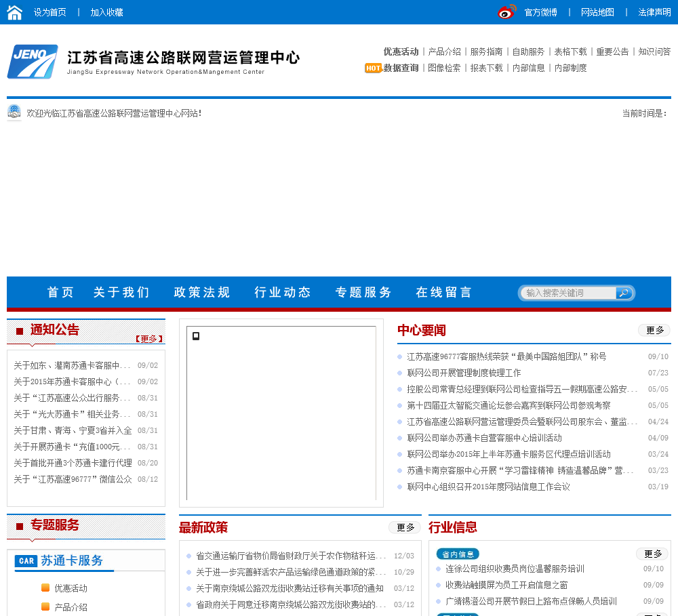Open notice 关于如东、灌南苏通卡客服中
The image size is (678, 616).
72,365
